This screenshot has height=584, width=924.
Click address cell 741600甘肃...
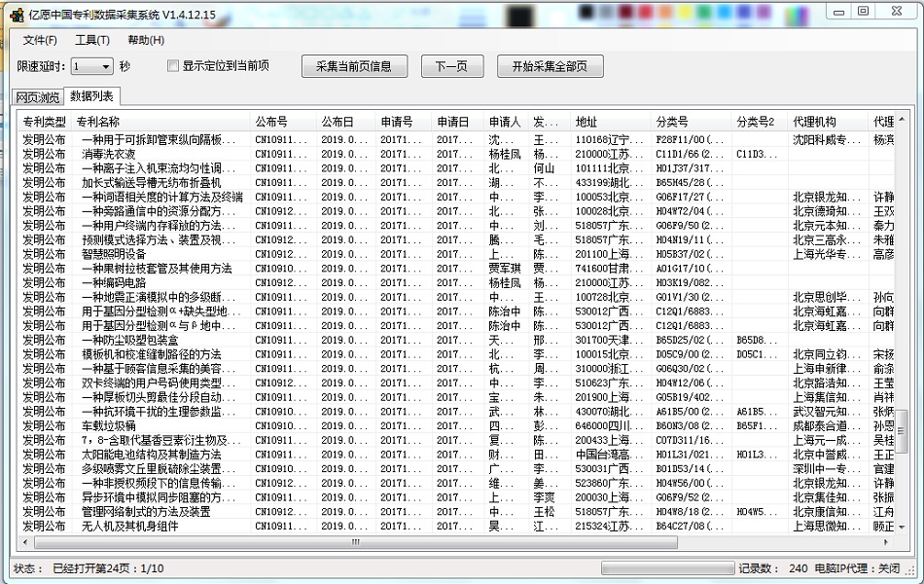pyautogui.click(x=609, y=269)
